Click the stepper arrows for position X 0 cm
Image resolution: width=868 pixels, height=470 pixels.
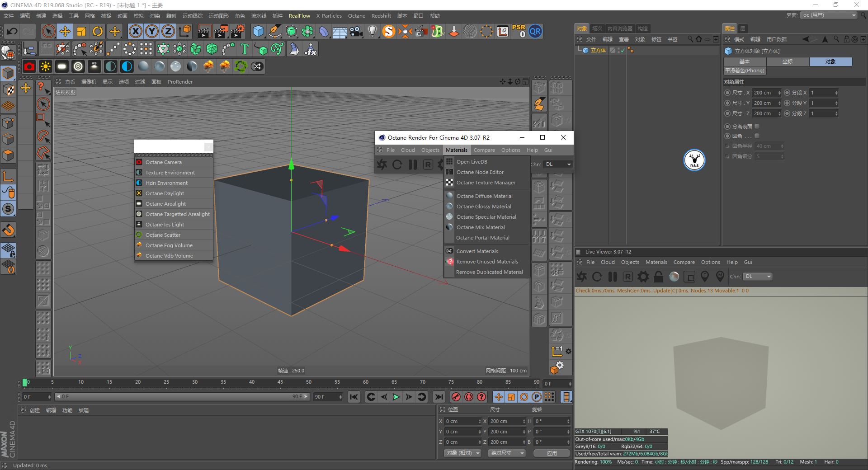tap(480, 421)
